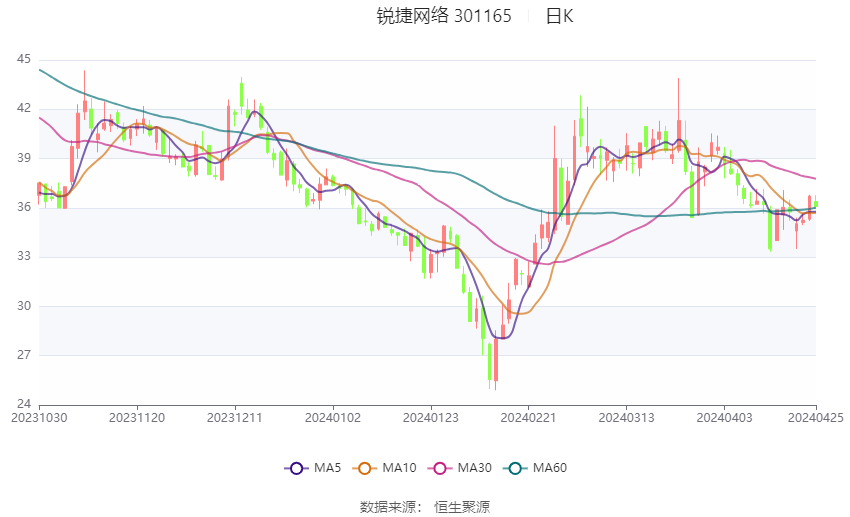Image resolution: width=850 pixels, height=517 pixels.
Task: Click the 36 price axis label
Action: coord(23,207)
